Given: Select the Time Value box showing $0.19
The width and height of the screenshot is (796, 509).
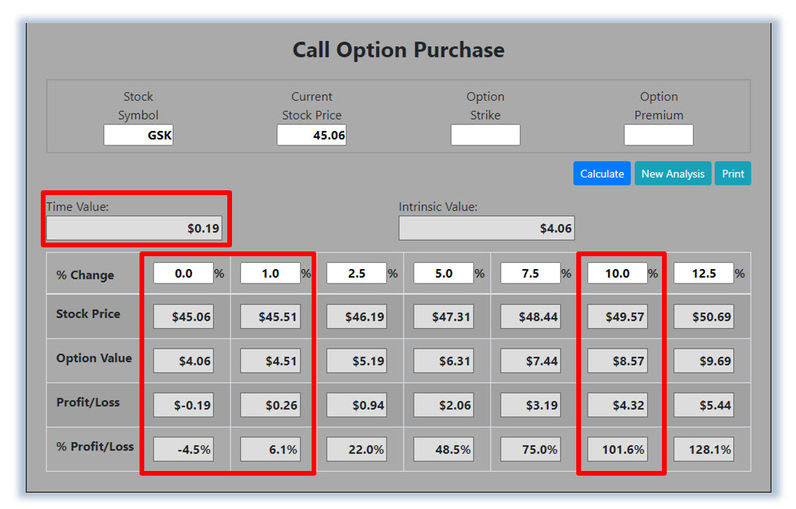Looking at the screenshot, I should click(135, 228).
